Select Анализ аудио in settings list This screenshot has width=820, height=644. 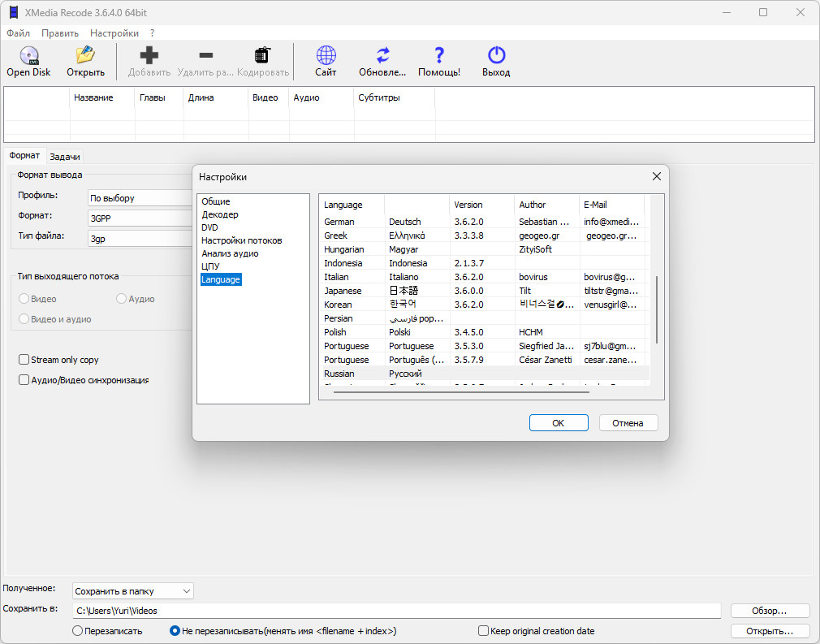(x=230, y=253)
